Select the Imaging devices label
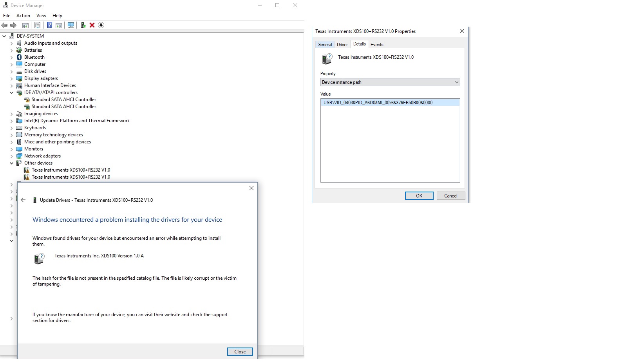The width and height of the screenshot is (644, 362). click(41, 114)
